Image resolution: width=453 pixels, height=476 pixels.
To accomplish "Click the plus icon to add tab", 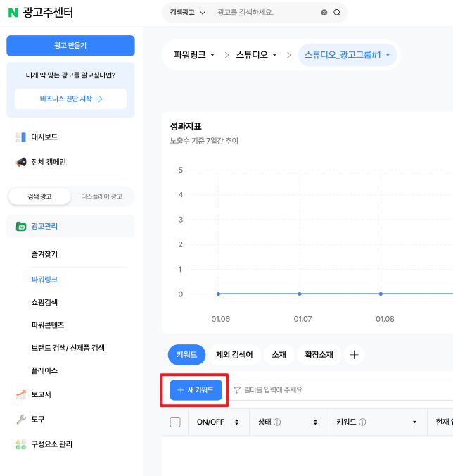I will coord(354,355).
